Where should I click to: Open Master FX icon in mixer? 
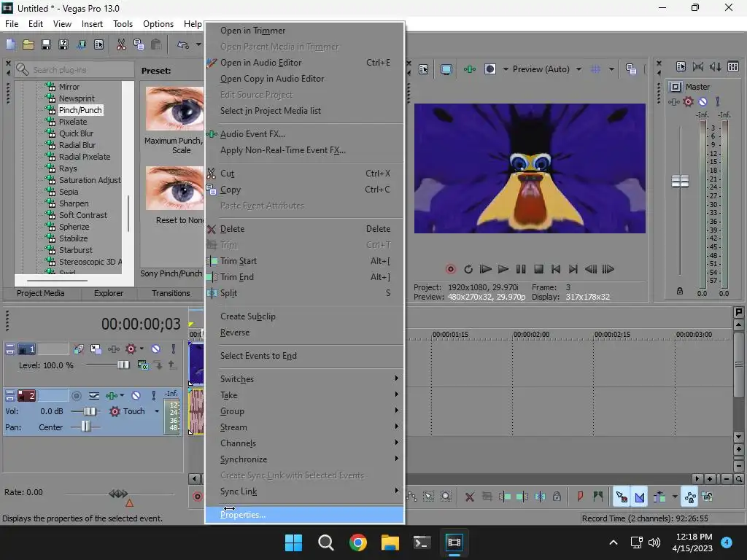click(673, 102)
